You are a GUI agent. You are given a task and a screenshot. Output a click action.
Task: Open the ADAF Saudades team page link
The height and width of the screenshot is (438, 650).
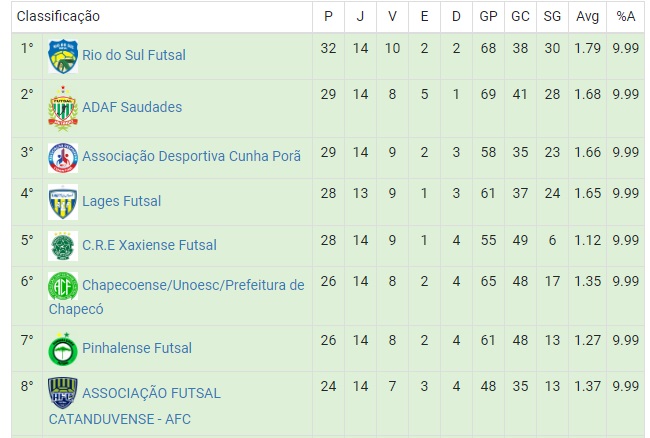(132, 107)
